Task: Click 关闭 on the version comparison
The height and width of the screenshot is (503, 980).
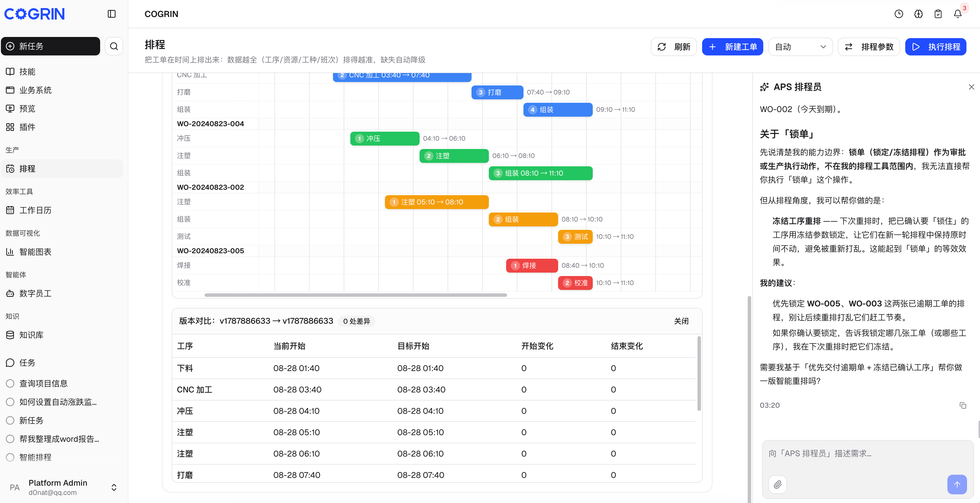Action: [x=681, y=321]
